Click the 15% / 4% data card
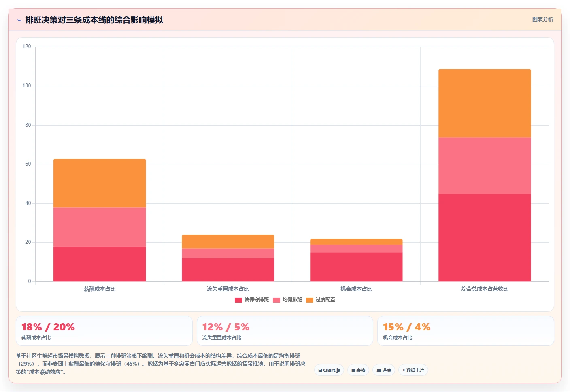The height and width of the screenshot is (392, 570). pos(466,331)
